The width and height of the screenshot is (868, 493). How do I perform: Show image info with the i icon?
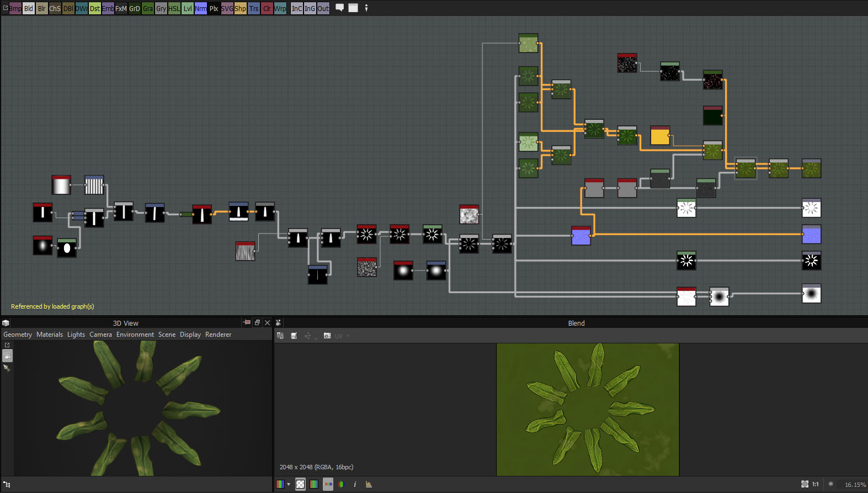355,484
